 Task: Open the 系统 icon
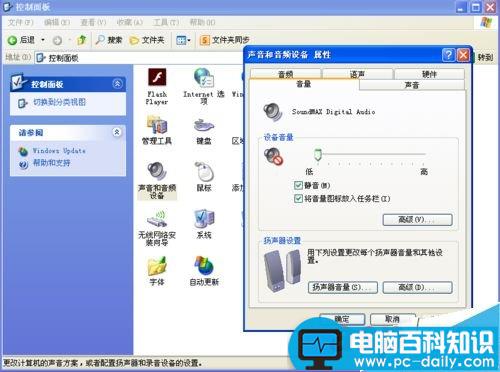point(204,219)
